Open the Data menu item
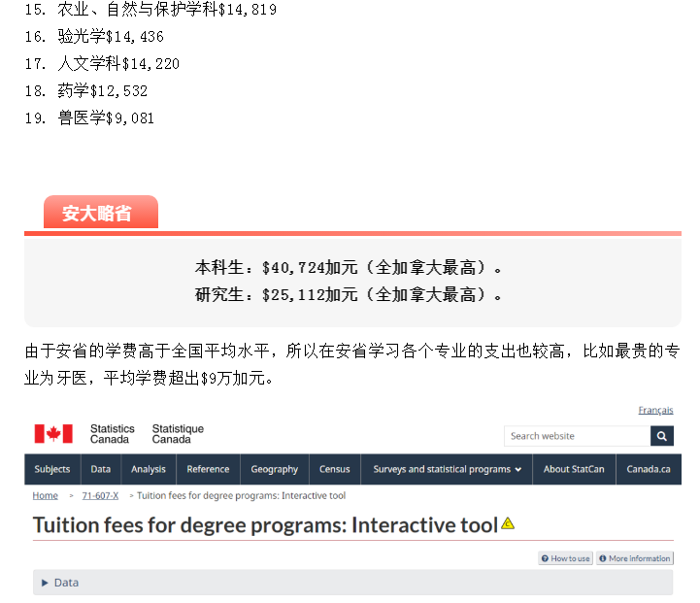Viewport: 700px width, 603px height. (x=101, y=469)
